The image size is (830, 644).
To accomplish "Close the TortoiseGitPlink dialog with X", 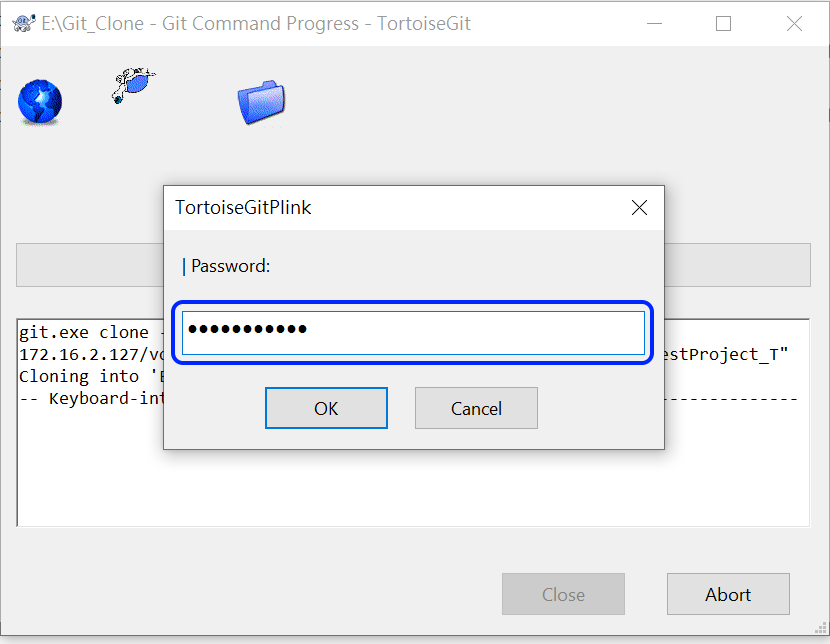I will [x=639, y=207].
